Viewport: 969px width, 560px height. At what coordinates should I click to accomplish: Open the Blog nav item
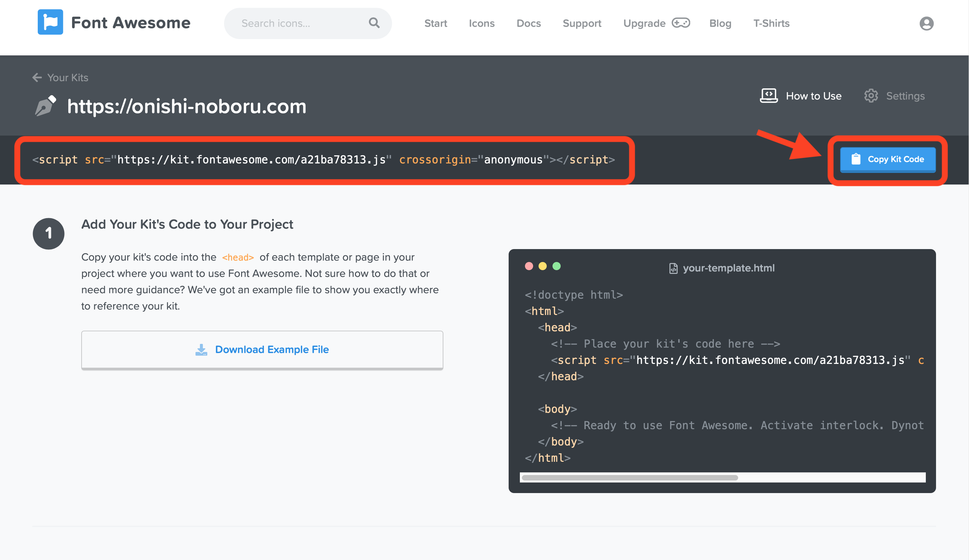[720, 23]
